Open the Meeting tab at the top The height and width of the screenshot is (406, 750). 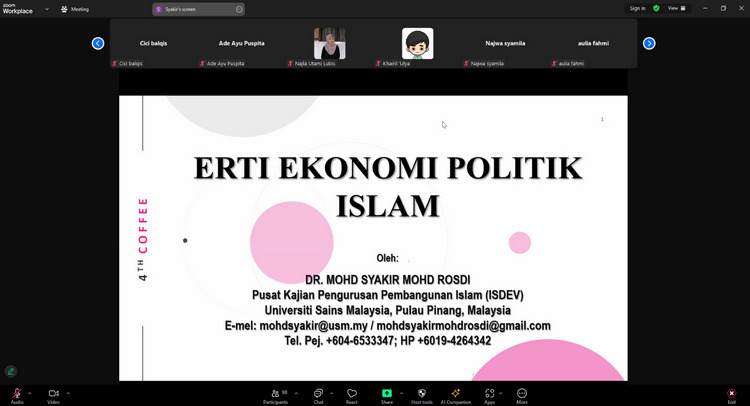[x=75, y=9]
